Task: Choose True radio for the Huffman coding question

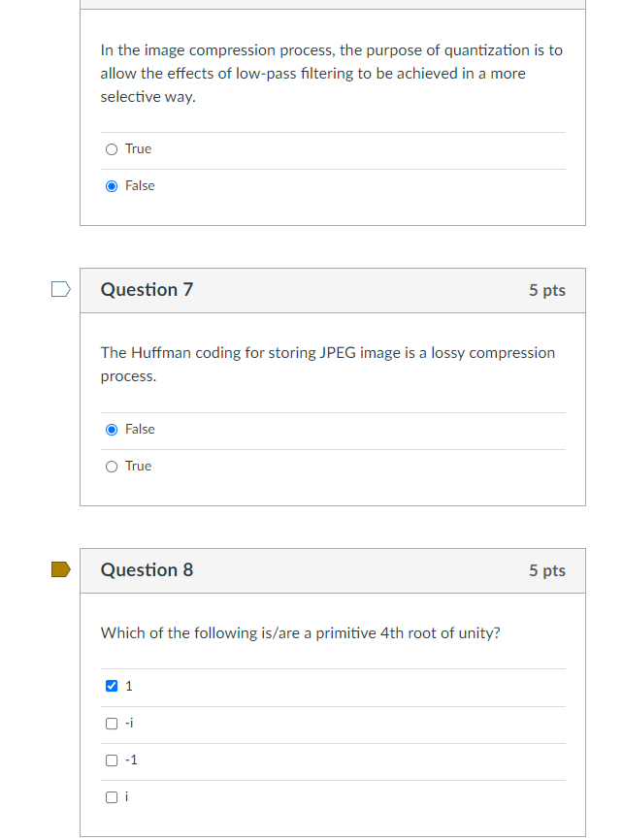Action: 112,467
